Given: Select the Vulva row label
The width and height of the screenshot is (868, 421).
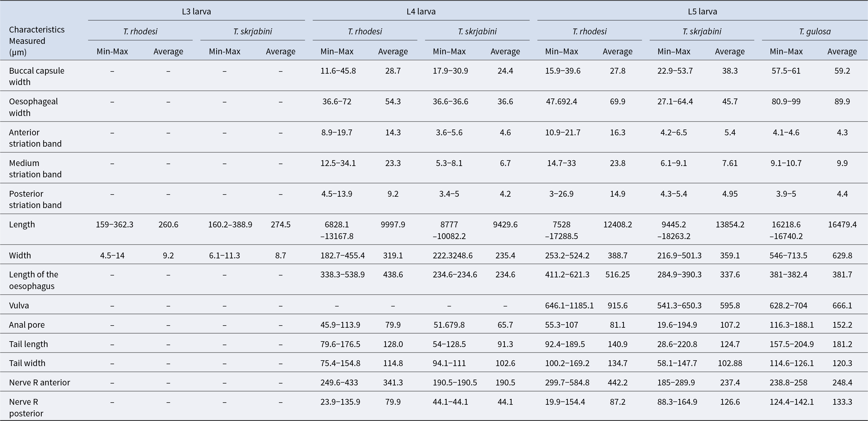Looking at the screenshot, I should pyautogui.click(x=19, y=305).
